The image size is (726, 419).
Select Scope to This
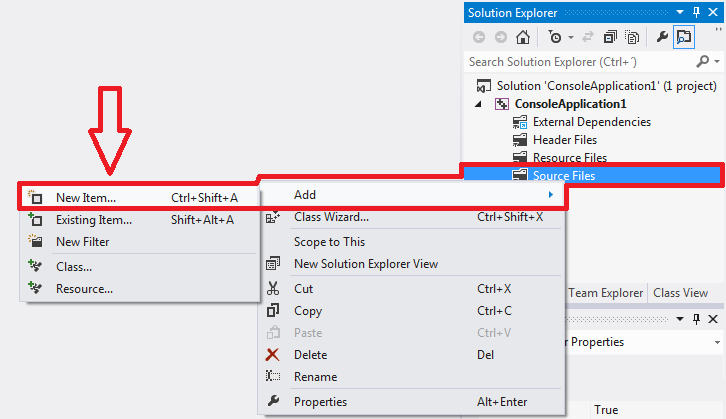pyautogui.click(x=411, y=242)
